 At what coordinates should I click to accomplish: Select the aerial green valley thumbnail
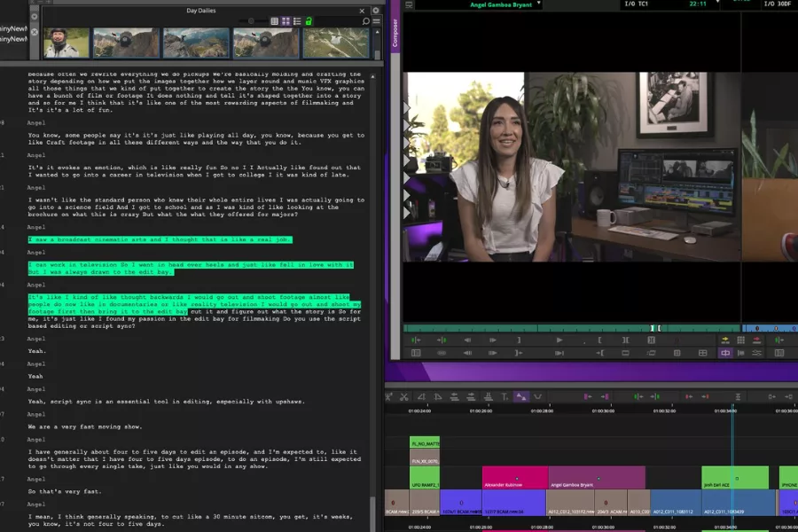coord(336,43)
